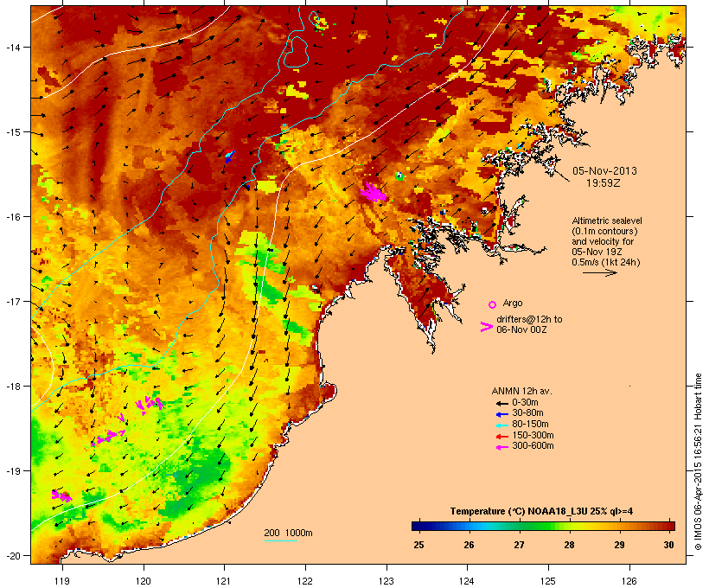Click the colorbar tick label 29

619,545
